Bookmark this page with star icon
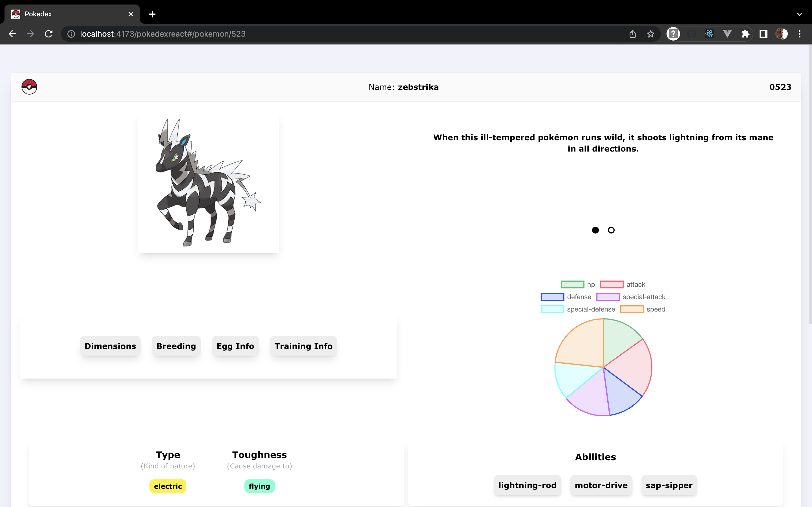 [x=651, y=34]
